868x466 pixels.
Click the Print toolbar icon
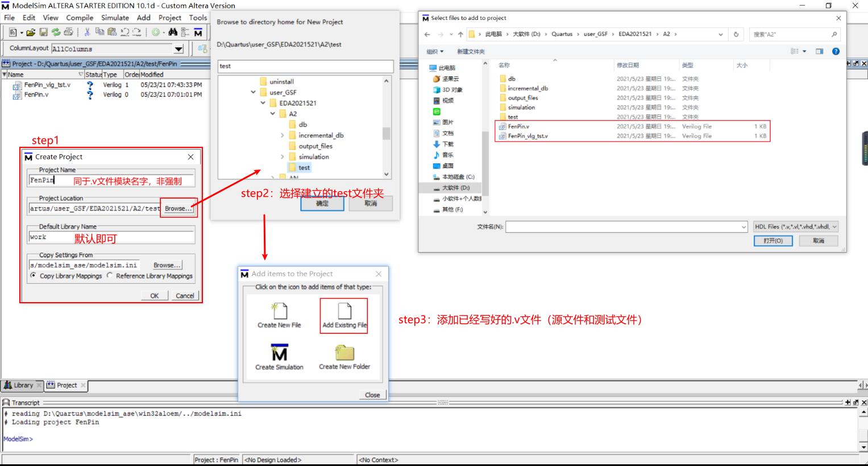68,32
